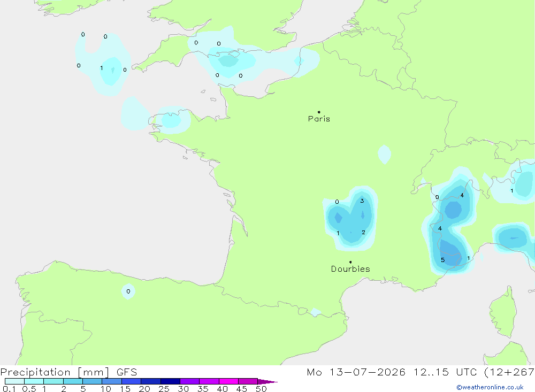The width and height of the screenshot is (535, 392).
Task: Click the above-50 arrow tip of legend
Action: (267, 382)
